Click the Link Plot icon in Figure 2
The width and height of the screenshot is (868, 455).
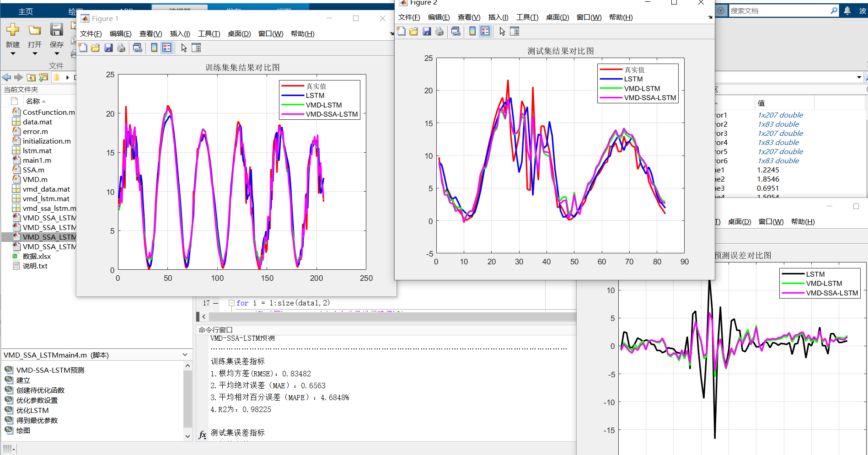tap(455, 31)
